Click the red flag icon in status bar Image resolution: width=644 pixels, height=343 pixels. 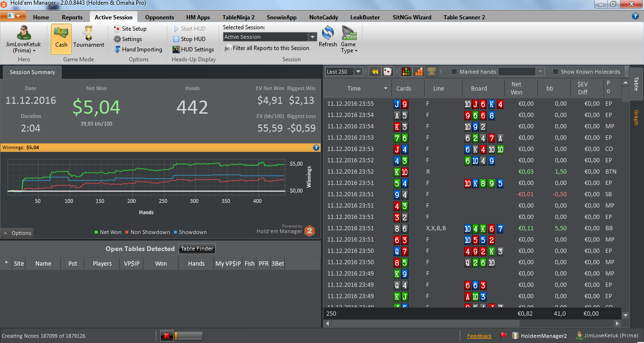coord(503,336)
